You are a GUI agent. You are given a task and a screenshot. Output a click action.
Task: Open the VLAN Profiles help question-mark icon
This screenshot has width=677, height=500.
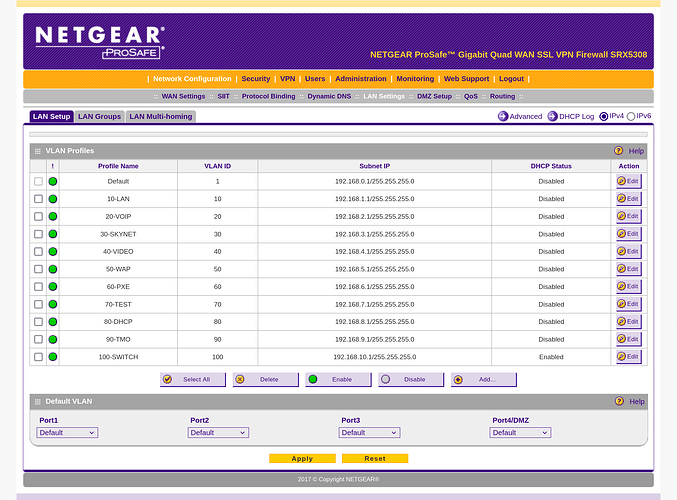(x=618, y=151)
